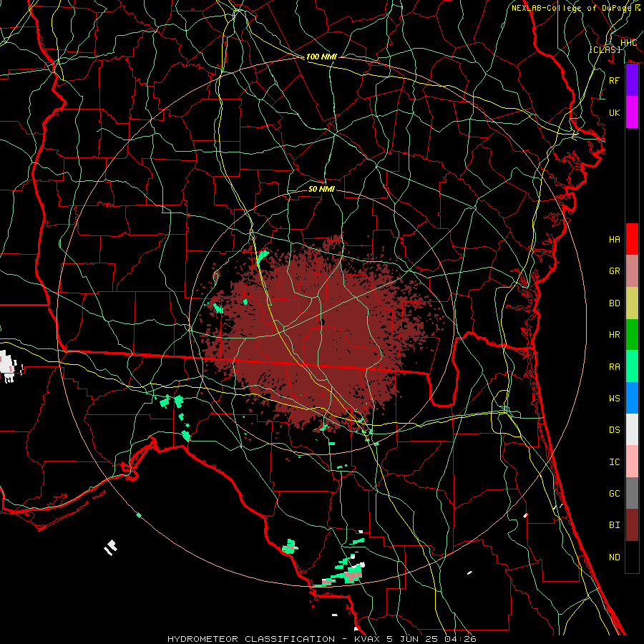Select the red HA hail legend swatch

tap(632, 239)
